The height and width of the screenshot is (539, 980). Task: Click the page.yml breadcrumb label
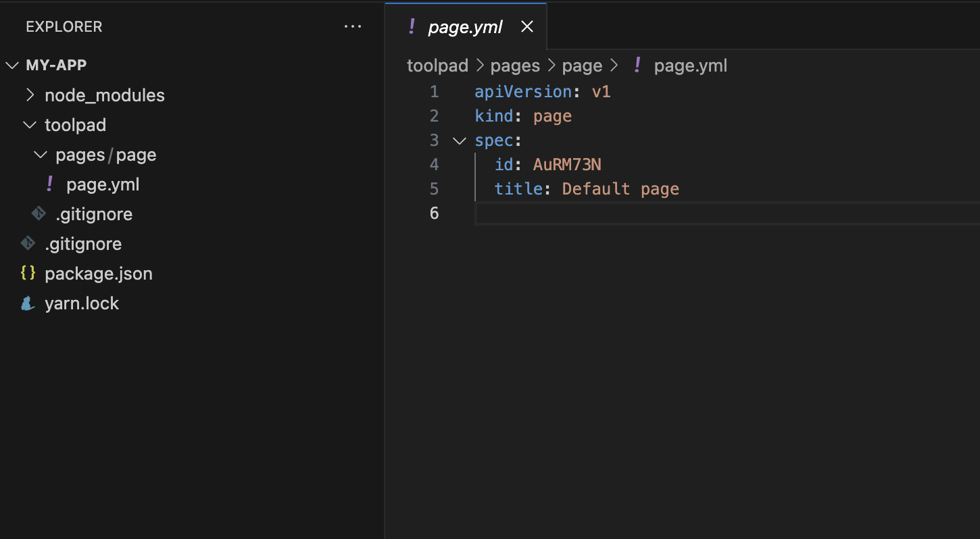tap(690, 66)
